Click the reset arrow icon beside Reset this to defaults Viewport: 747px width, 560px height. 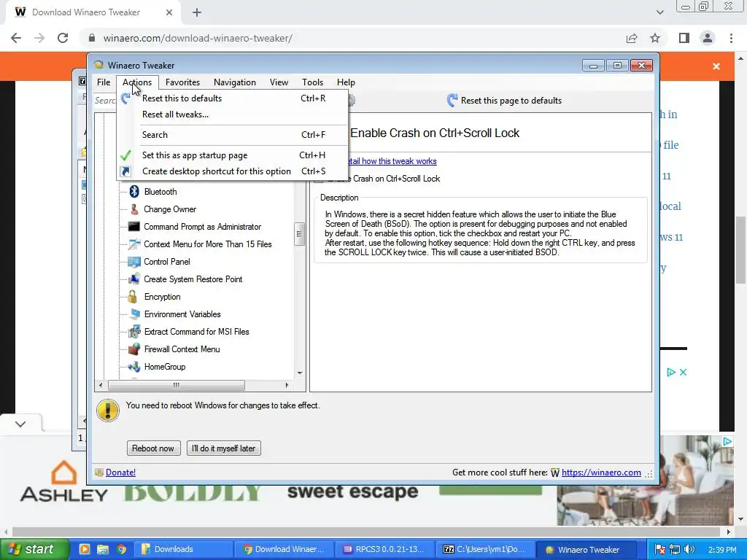click(125, 98)
